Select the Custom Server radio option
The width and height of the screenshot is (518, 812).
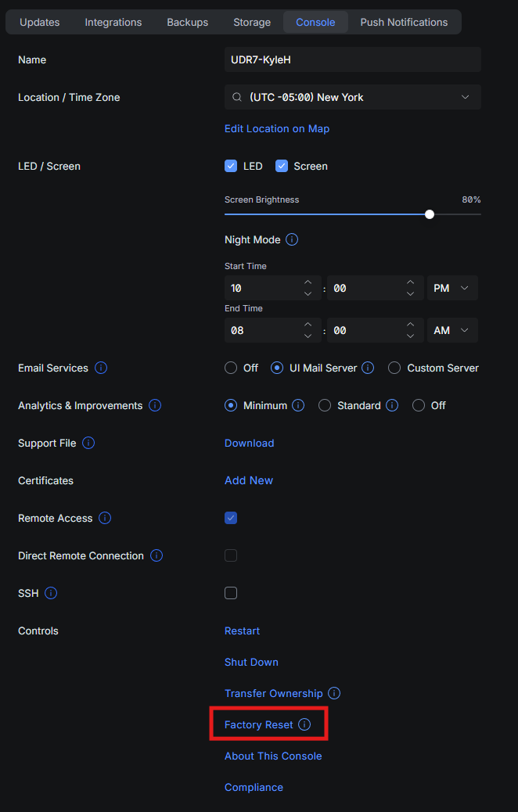click(394, 368)
